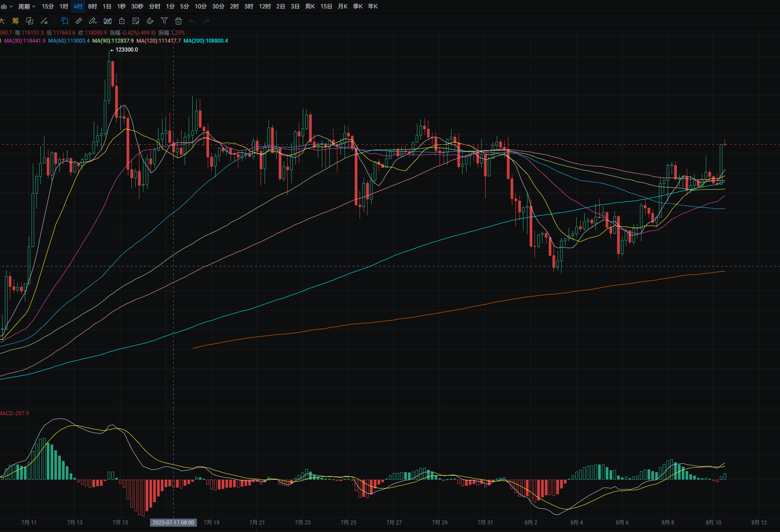Click the 2025-07-17 08:00 time marker
The image size is (780, 532).
click(x=173, y=522)
